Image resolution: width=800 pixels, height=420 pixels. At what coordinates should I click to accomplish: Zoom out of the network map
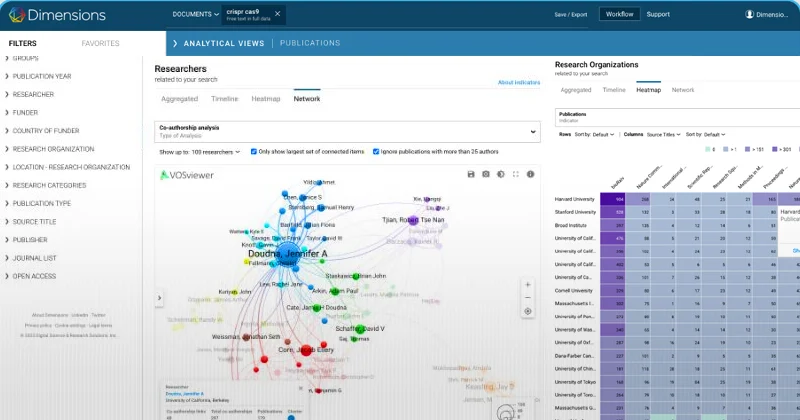pos(528,297)
